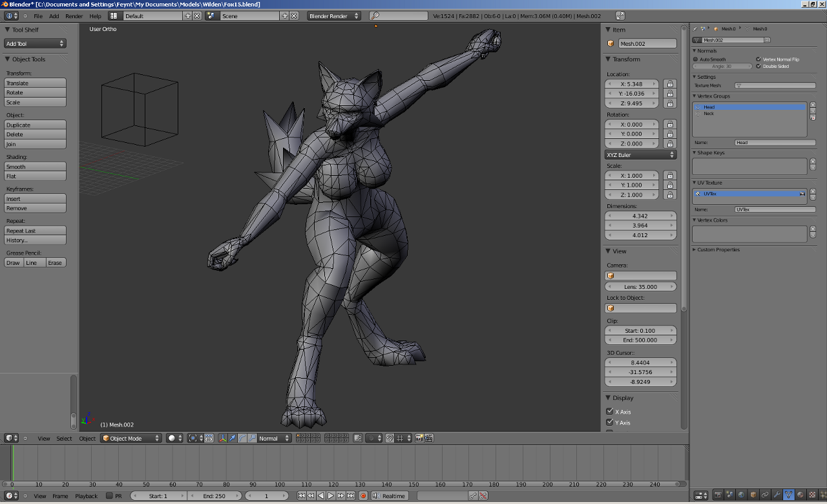
Task: Add a new vertex group plus icon
Action: tap(813, 104)
